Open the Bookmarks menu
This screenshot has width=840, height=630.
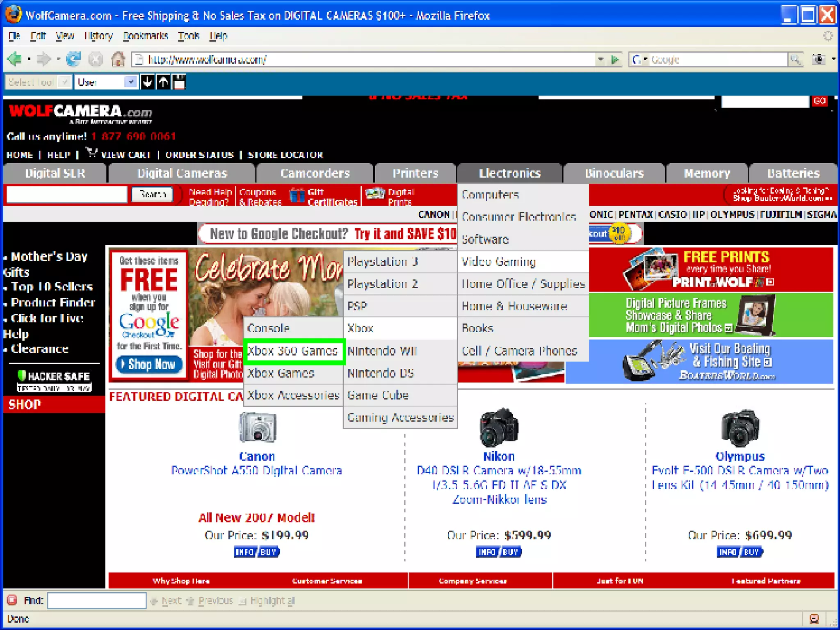pyautogui.click(x=146, y=36)
